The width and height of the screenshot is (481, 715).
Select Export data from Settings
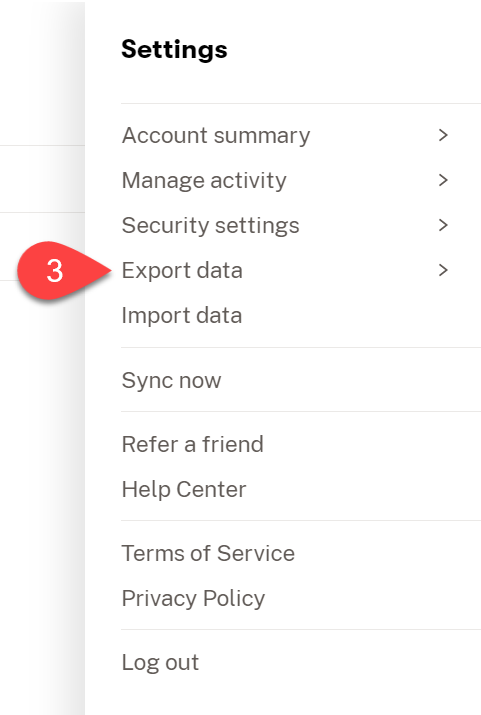[182, 270]
